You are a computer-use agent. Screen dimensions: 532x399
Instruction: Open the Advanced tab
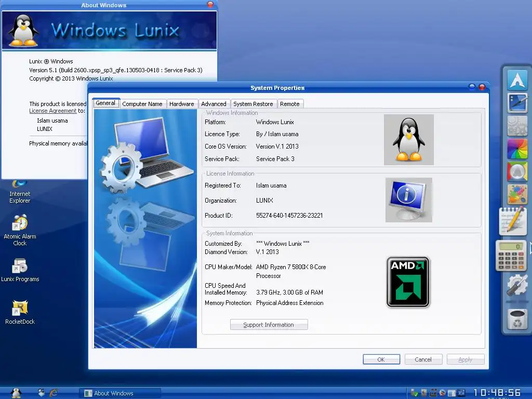point(214,104)
